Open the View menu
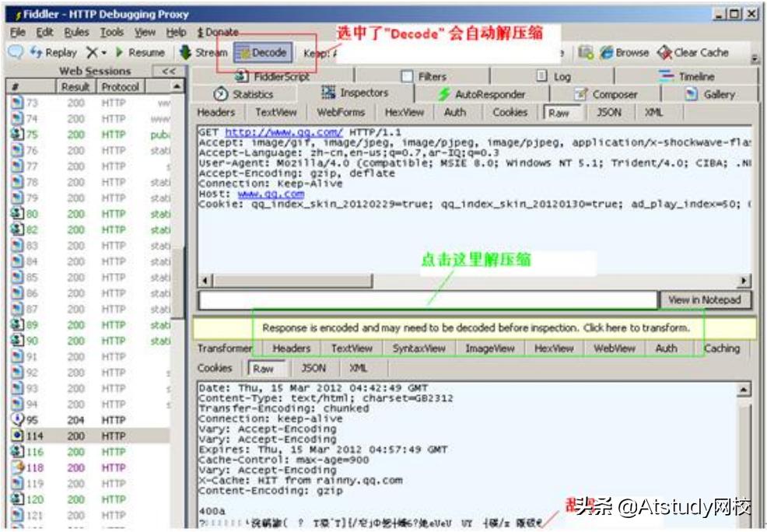Screen dimensions: 767x532 [145, 32]
